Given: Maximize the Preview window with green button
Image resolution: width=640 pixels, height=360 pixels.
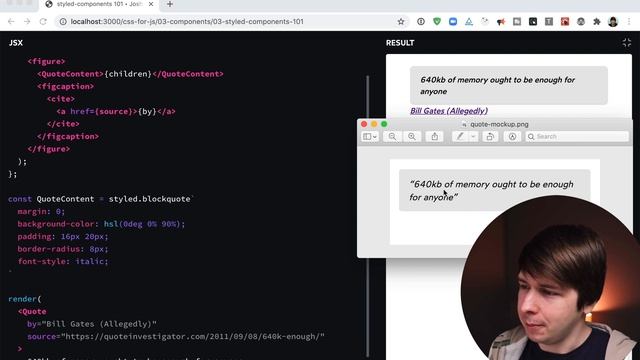Looking at the screenshot, I should click(x=384, y=124).
